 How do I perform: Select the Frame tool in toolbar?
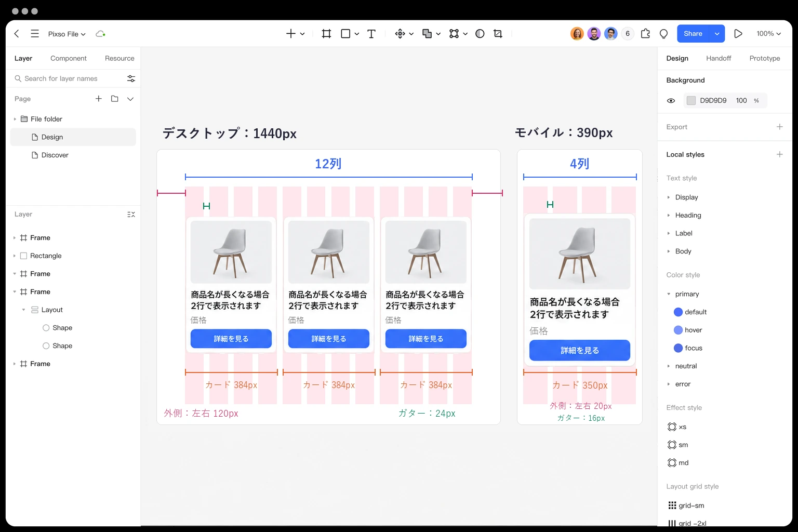(326, 34)
